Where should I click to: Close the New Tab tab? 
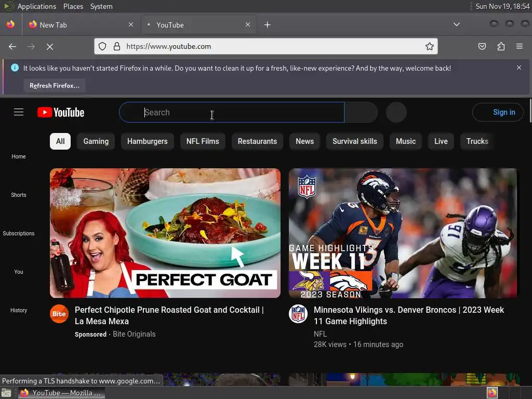tap(131, 24)
